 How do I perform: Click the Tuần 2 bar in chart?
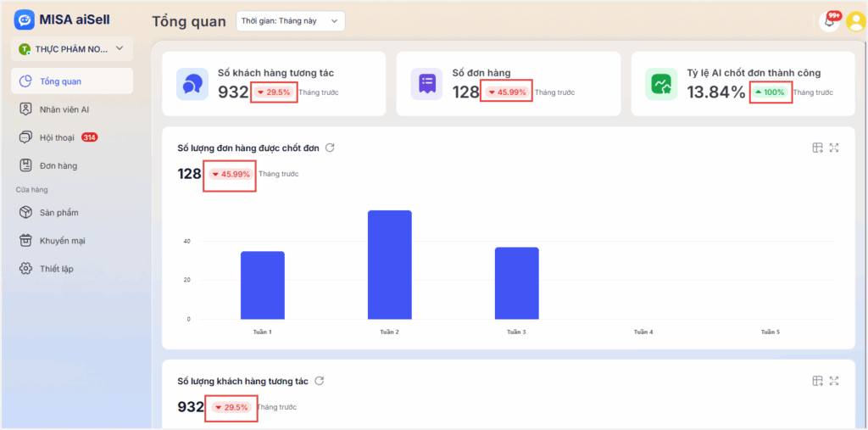tap(389, 265)
